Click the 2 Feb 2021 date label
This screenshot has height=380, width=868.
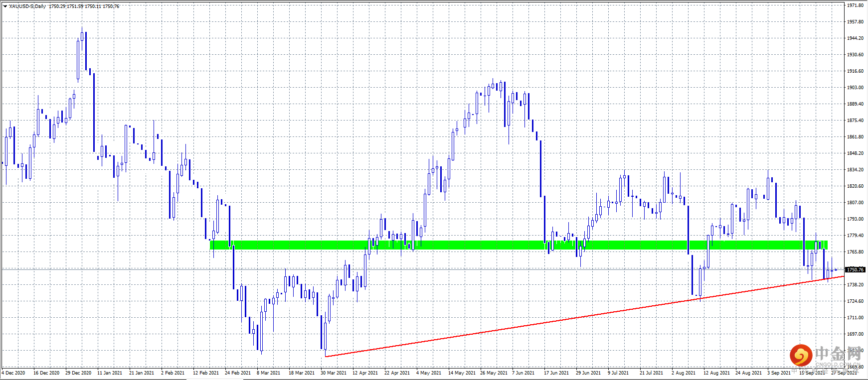(x=173, y=373)
